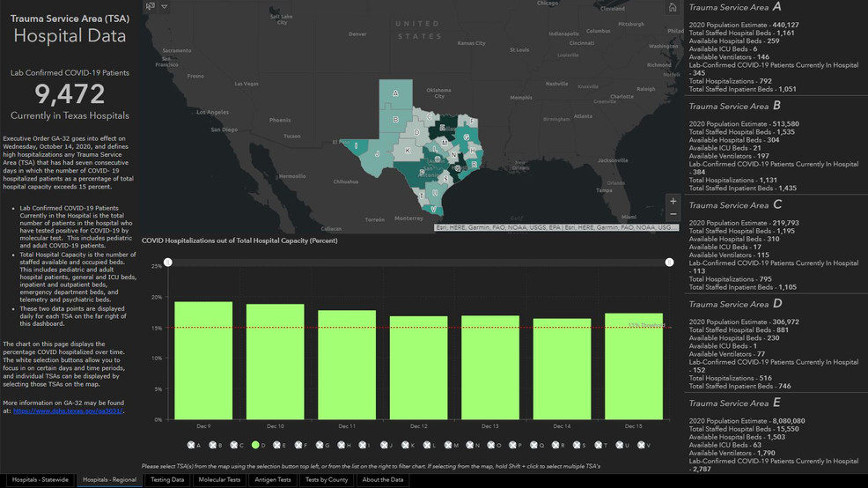Click the map selection tool icon

(151, 6)
